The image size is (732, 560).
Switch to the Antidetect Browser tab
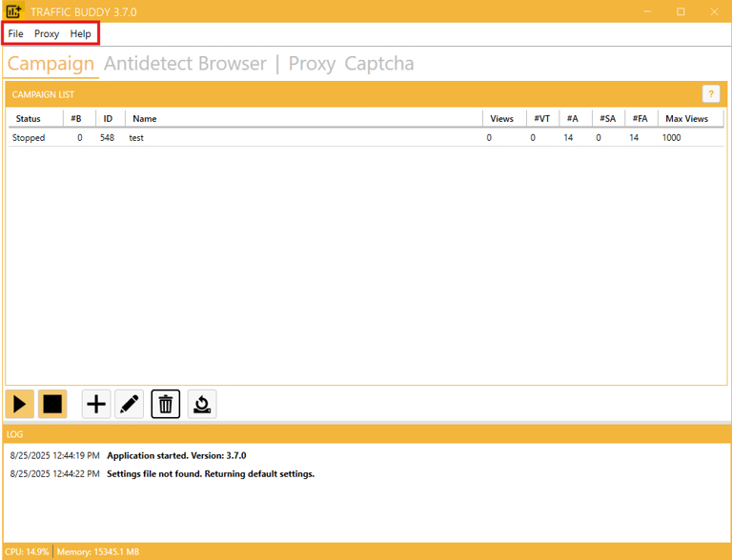185,64
